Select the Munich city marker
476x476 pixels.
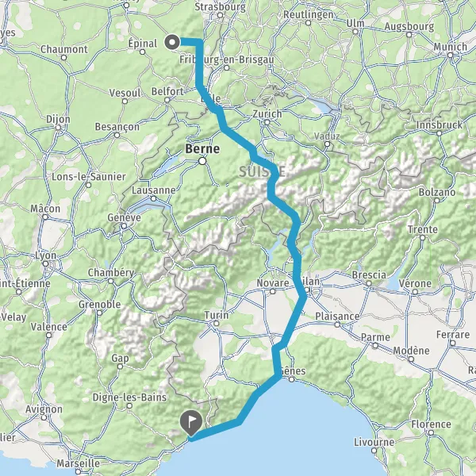point(450,56)
